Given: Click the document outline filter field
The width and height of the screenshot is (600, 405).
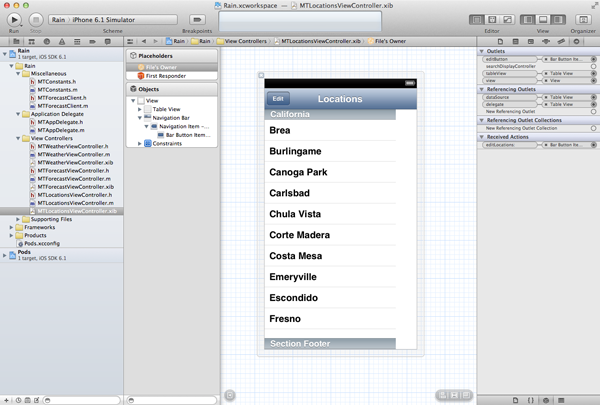Looking at the screenshot, I should (x=172, y=400).
